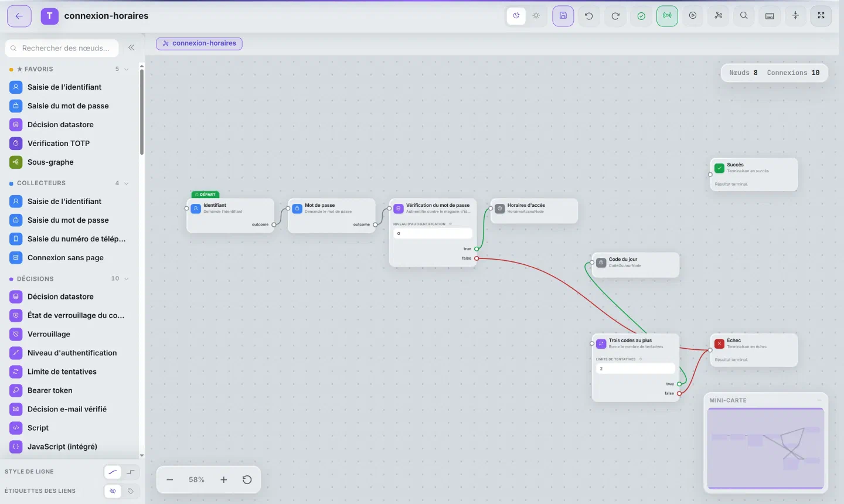Click the vertical align toolbar icon
Viewport: 844px width, 504px height.
795,16
